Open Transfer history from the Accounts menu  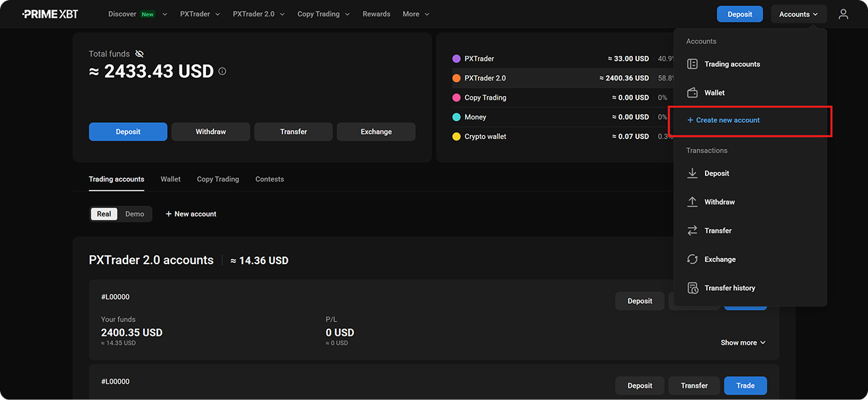tap(730, 287)
